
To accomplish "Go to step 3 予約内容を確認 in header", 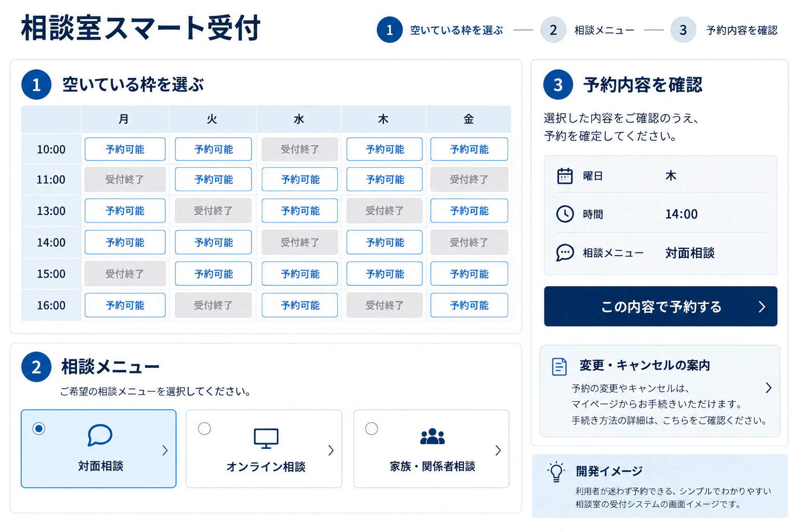I will tap(724, 30).
